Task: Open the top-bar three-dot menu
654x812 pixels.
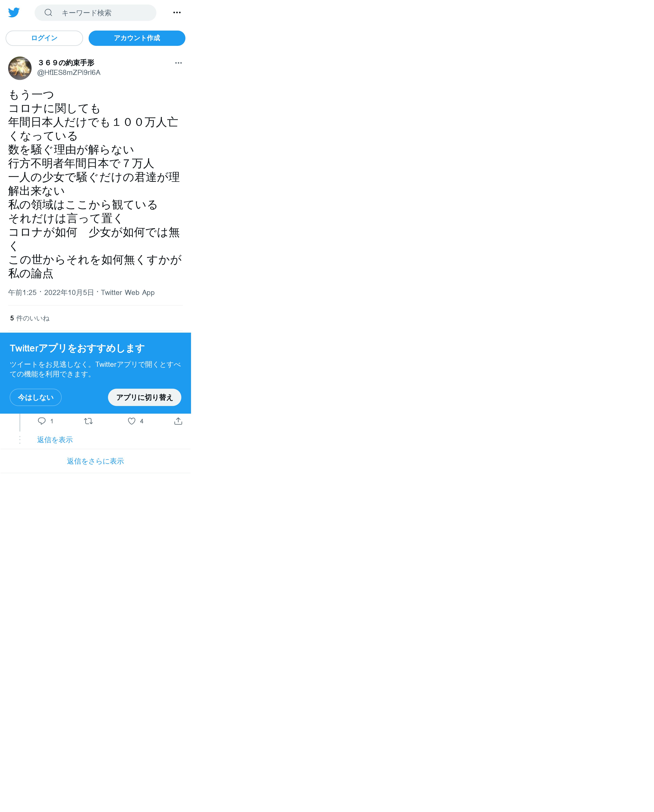Action: tap(177, 13)
